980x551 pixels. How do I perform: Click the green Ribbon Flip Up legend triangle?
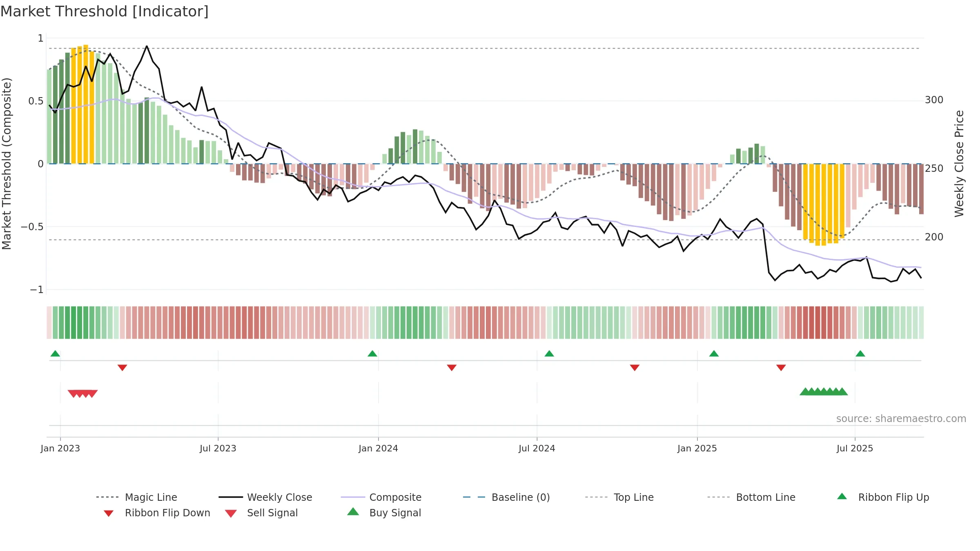(x=842, y=496)
